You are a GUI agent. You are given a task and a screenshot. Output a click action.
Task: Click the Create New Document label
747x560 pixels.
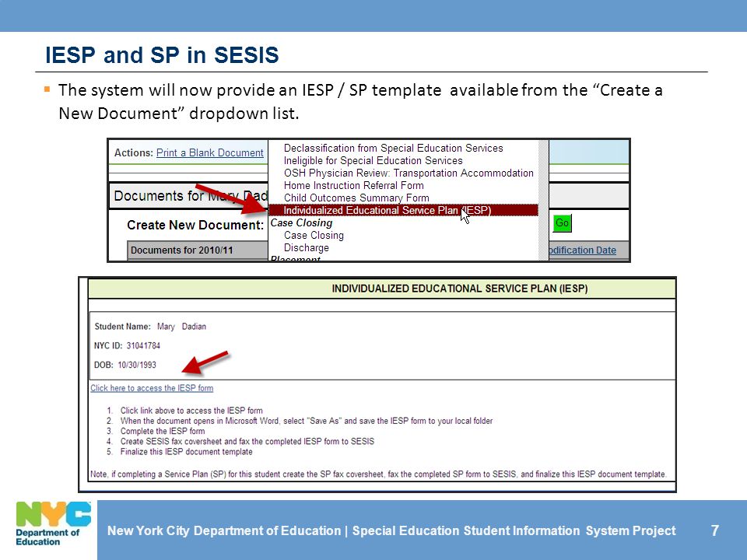[x=195, y=226]
